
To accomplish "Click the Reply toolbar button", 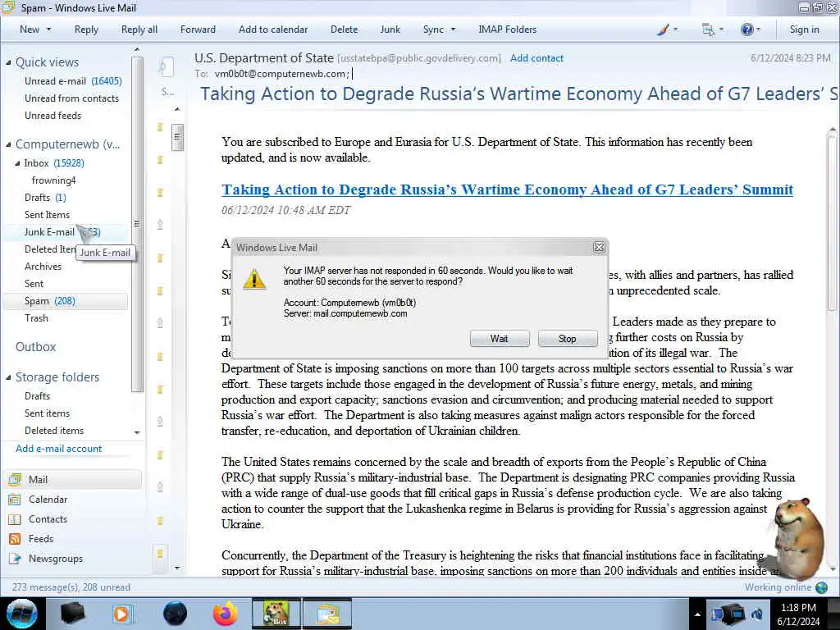I will click(86, 30).
